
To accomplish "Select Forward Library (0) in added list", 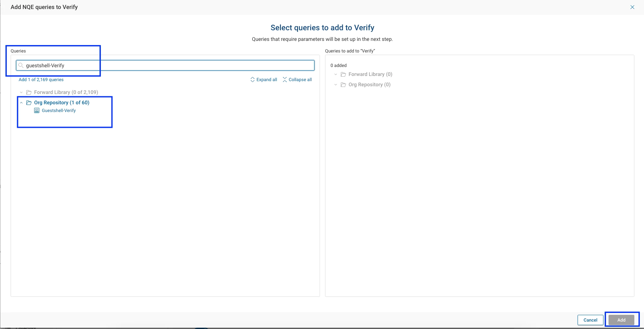I will pos(370,74).
